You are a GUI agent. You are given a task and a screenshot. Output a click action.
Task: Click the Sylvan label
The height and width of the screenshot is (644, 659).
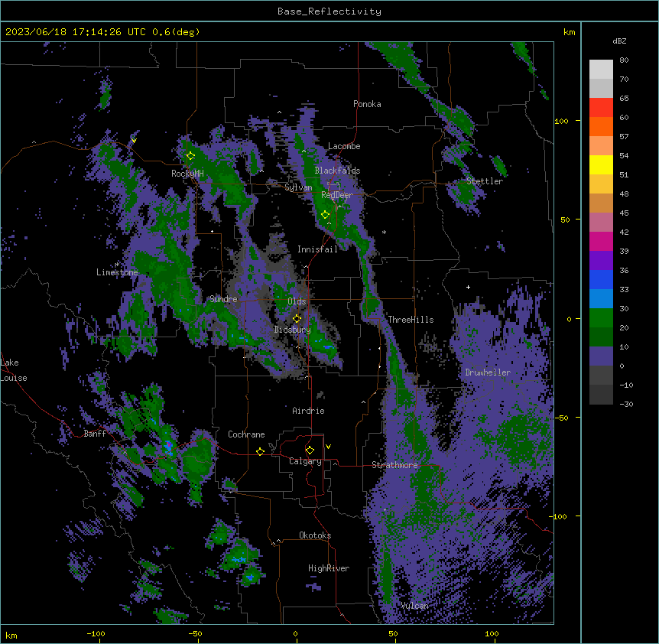298,187
